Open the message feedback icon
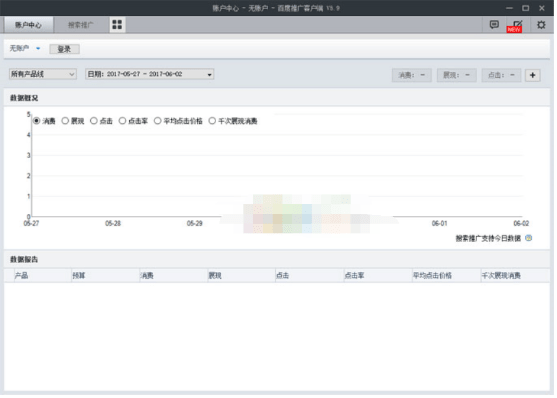The height and width of the screenshot is (398, 557). coord(494,25)
